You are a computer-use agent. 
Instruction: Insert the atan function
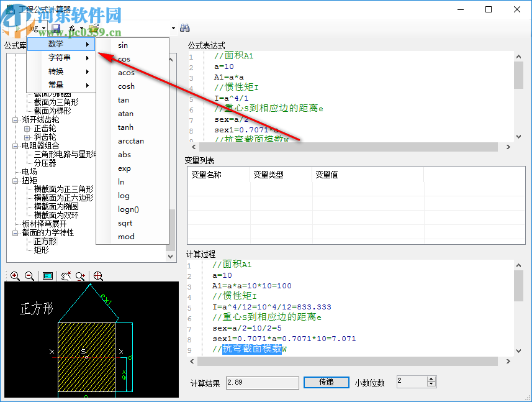pos(133,114)
